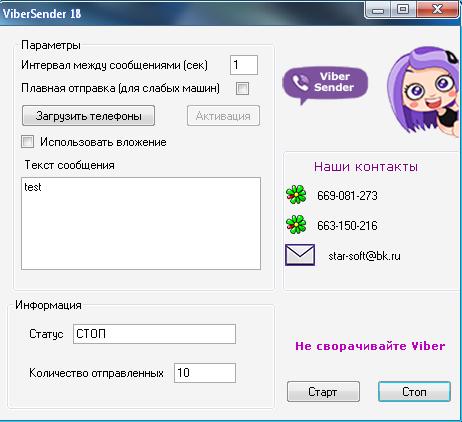The height and width of the screenshot is (422, 462).
Task: Click the Viber Sender logo bubble
Action: (325, 85)
